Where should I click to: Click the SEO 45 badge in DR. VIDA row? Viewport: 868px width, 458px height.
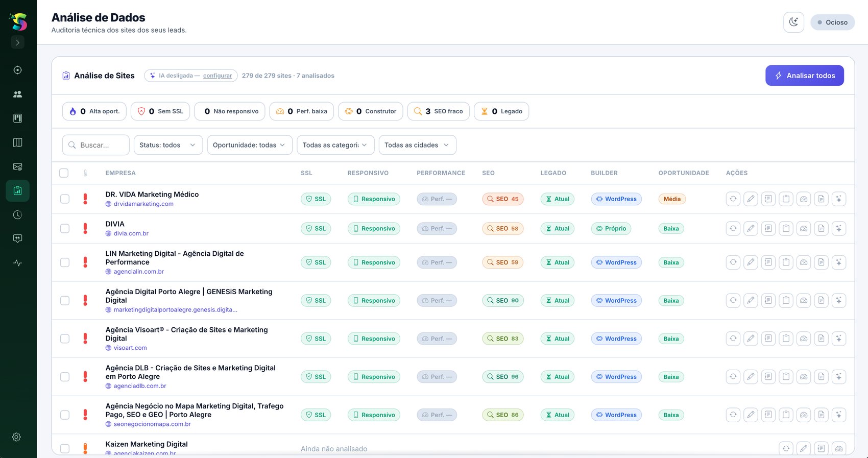pos(503,199)
